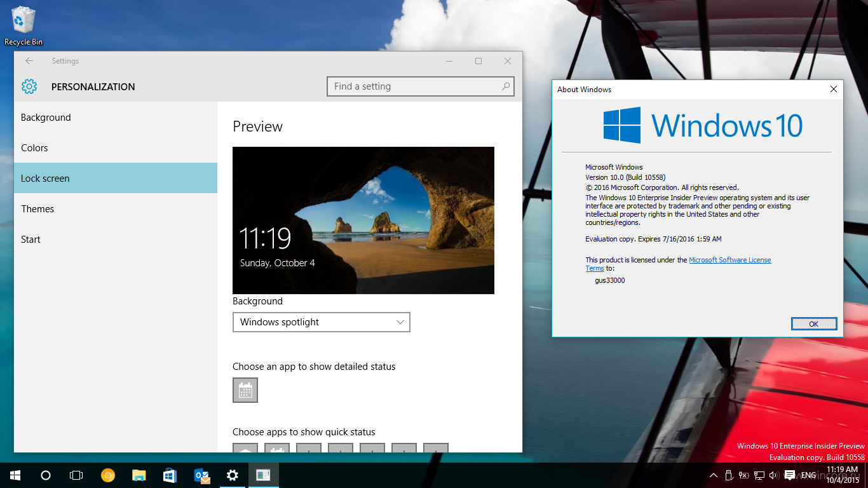868x488 pixels.
Task: Open the Store from the taskbar
Action: pyautogui.click(x=170, y=475)
